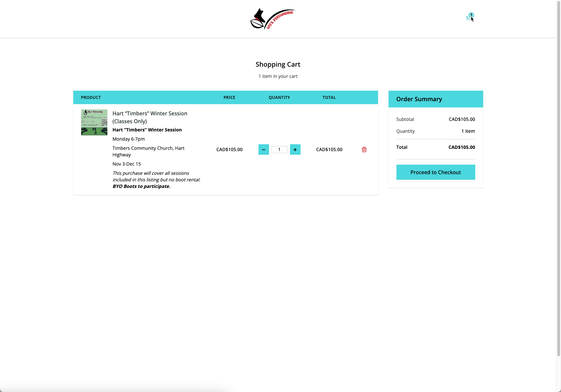Click the plus icon to increase quantity
Image resolution: width=561 pixels, height=392 pixels.
[x=295, y=150]
